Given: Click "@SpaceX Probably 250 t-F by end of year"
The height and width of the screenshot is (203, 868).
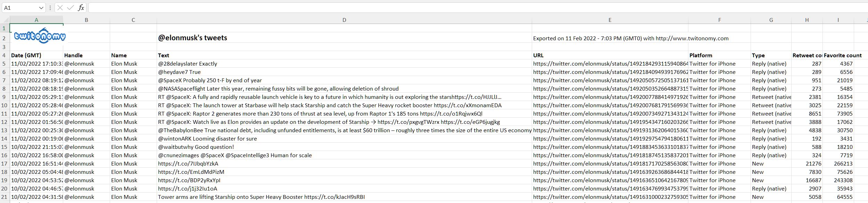Looking at the screenshot, I should click(344, 80).
